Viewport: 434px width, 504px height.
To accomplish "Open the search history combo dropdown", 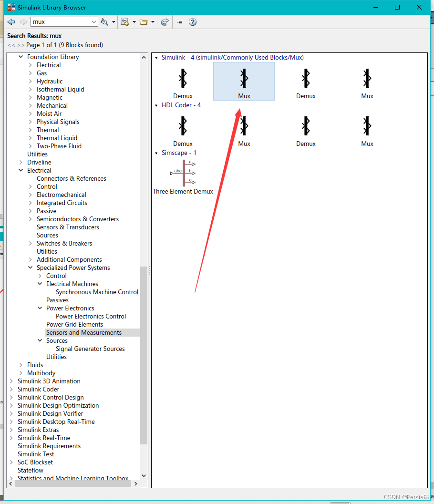I will 94,21.
